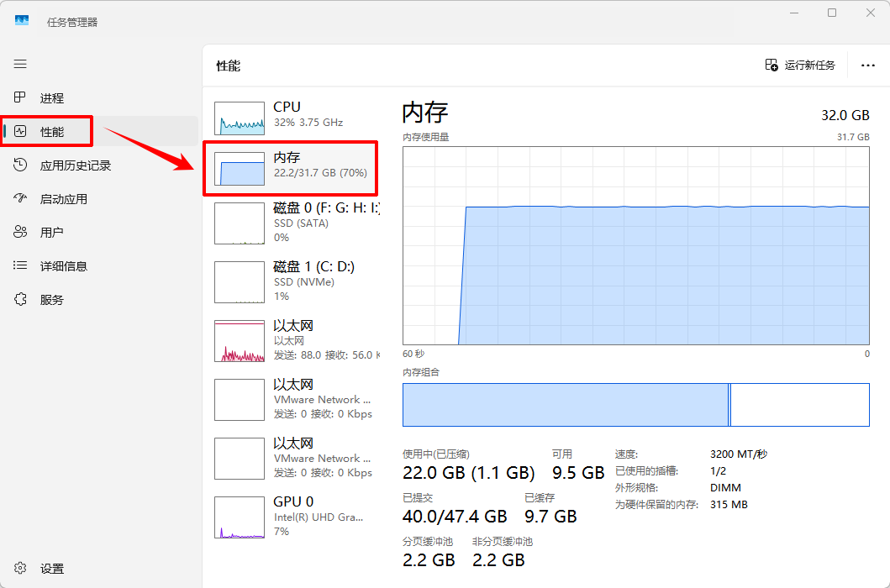Open the 服务 page

point(99,299)
